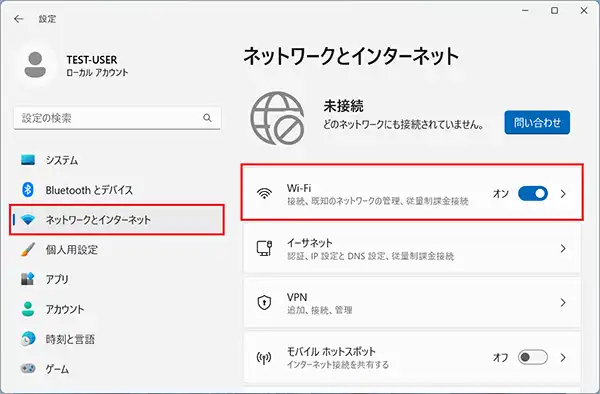Turn off the Wi-Fi toggle

point(533,194)
